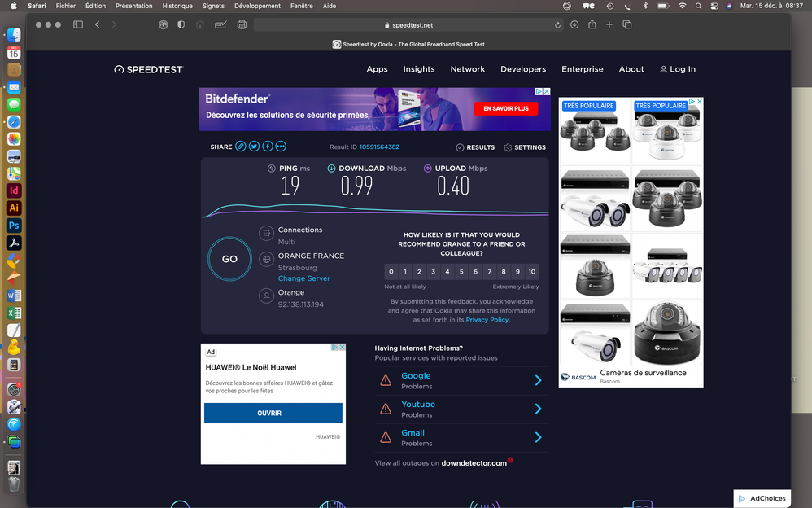
Task: Click Log In
Action: click(x=678, y=69)
